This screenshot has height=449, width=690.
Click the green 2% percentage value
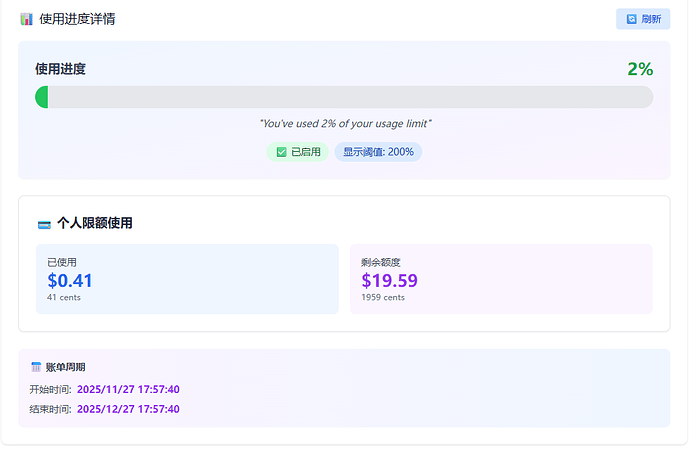point(640,69)
